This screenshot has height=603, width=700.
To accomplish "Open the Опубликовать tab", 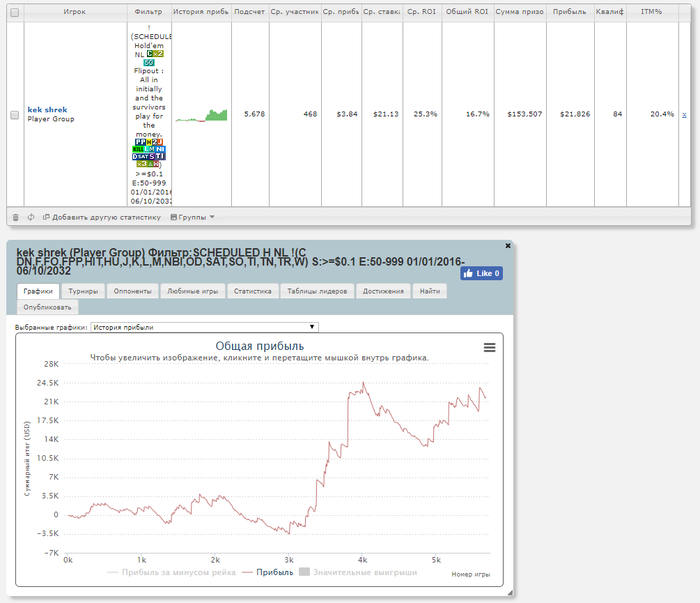I will click(47, 307).
